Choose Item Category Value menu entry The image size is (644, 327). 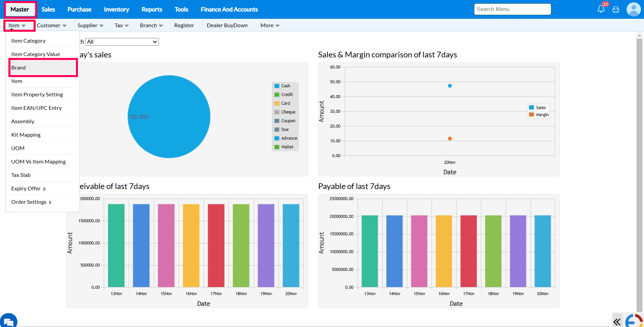coord(36,54)
